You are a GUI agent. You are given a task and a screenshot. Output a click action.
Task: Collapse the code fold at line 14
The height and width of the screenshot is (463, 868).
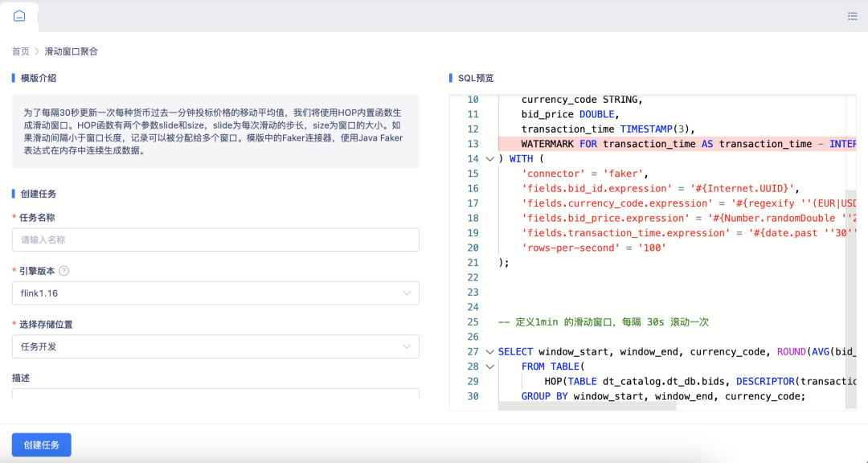489,158
